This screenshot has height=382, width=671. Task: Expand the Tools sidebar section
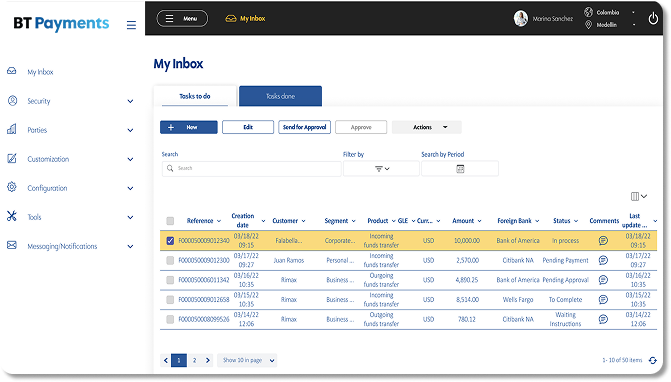[x=131, y=217]
